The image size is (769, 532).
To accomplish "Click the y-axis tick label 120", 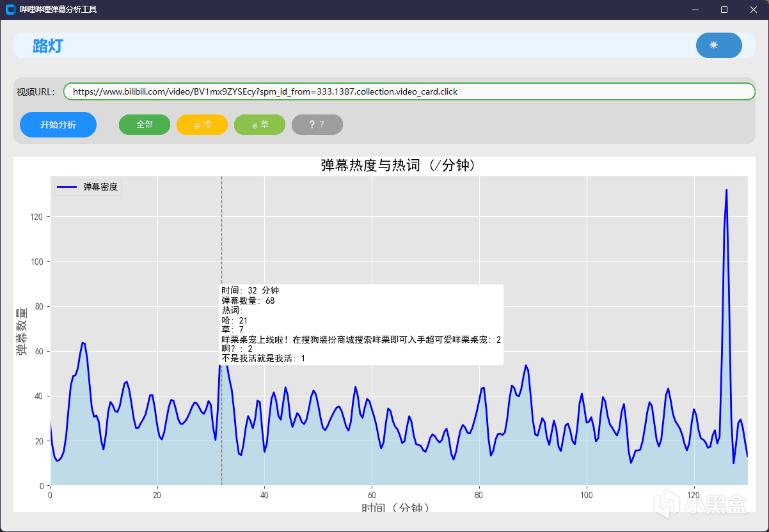I will click(36, 217).
